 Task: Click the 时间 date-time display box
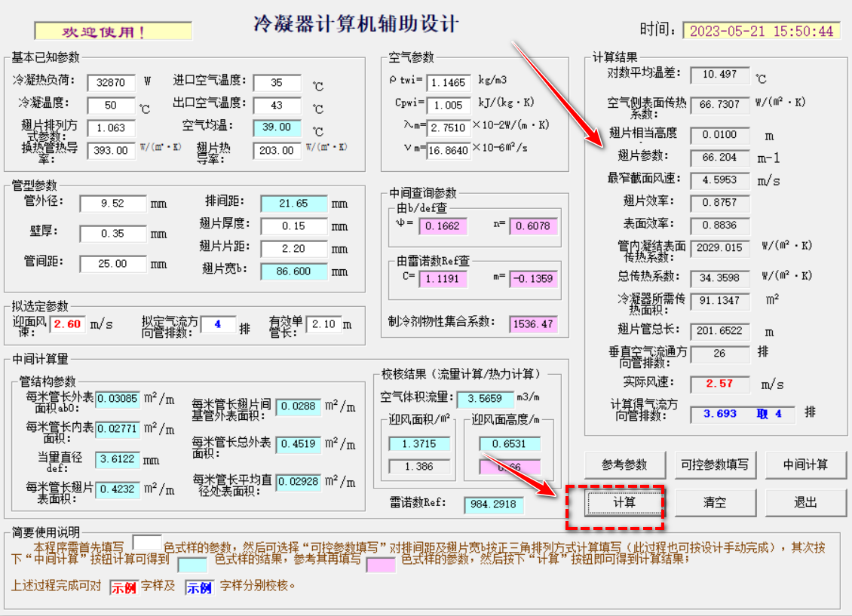[x=762, y=31]
